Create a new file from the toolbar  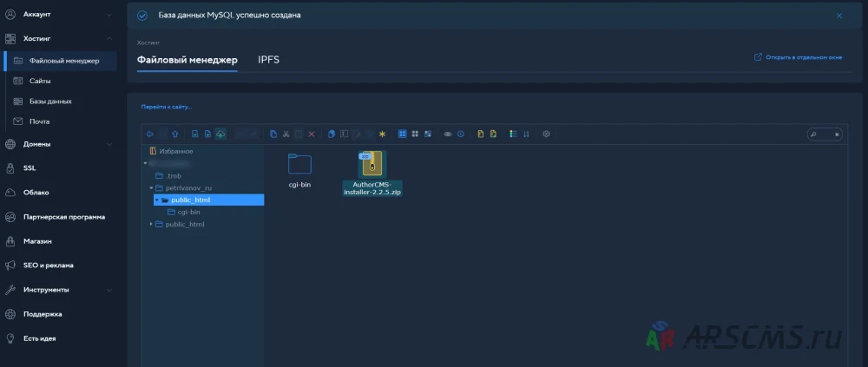[x=207, y=134]
